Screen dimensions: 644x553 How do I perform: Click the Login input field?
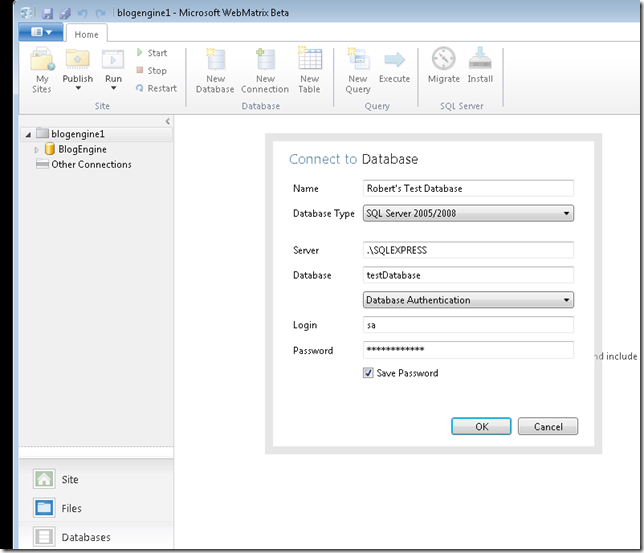tap(468, 325)
